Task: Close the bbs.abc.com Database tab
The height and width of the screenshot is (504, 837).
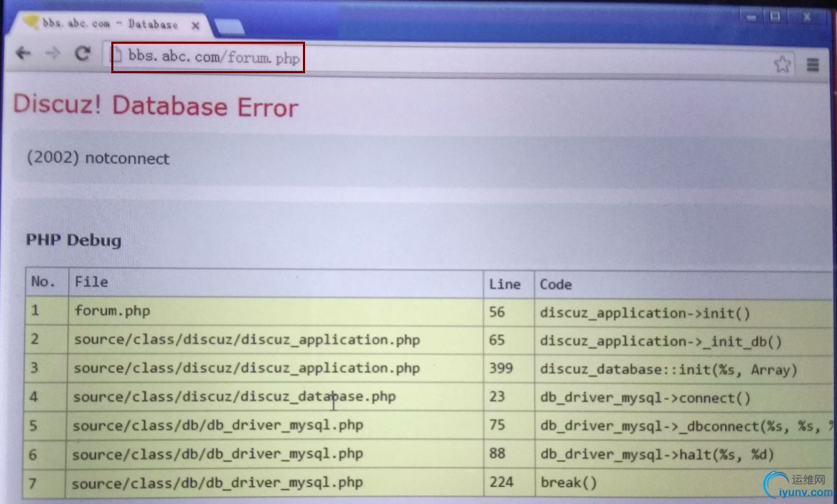Action: point(195,26)
